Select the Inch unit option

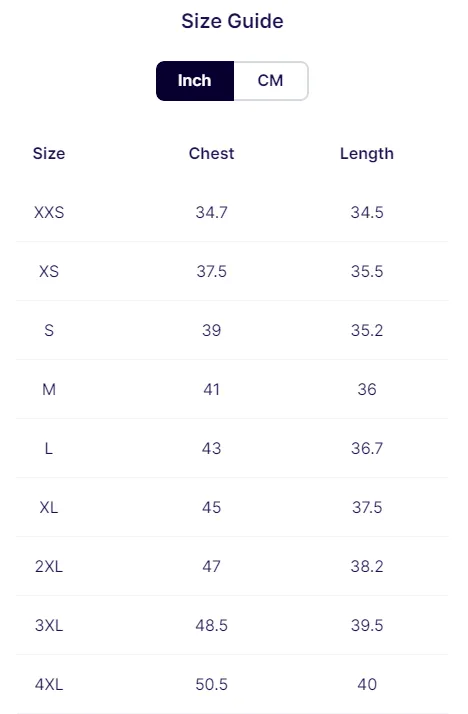point(195,81)
